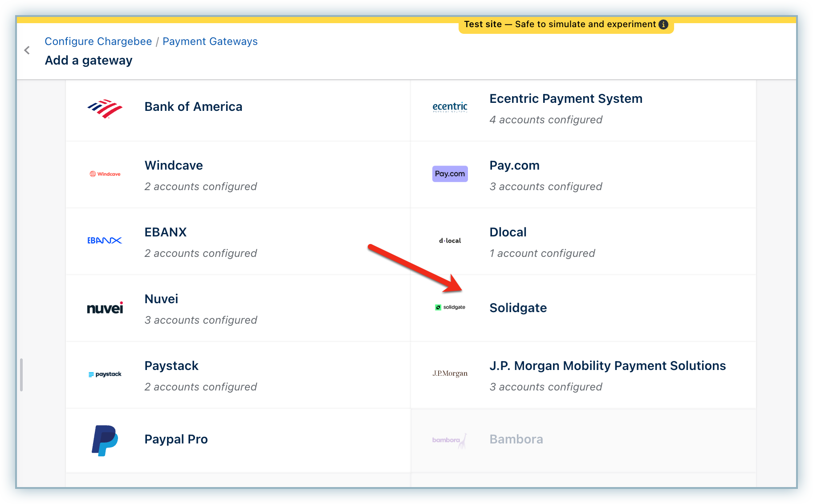Click the Bank of America logo

click(x=105, y=108)
